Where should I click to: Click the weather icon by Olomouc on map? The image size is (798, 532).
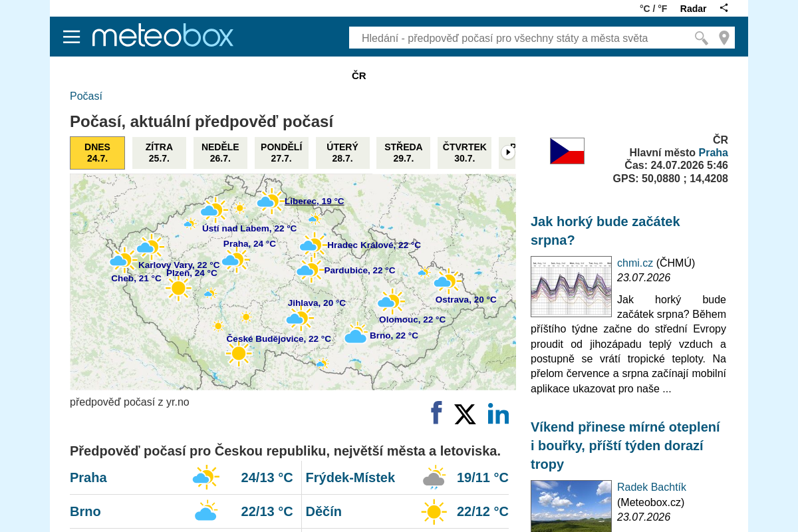pyautogui.click(x=391, y=301)
